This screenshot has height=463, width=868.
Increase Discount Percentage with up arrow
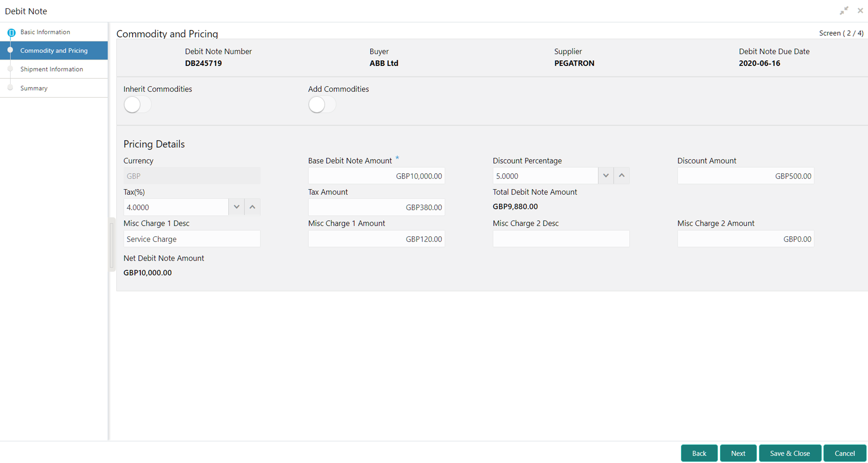[x=621, y=176]
